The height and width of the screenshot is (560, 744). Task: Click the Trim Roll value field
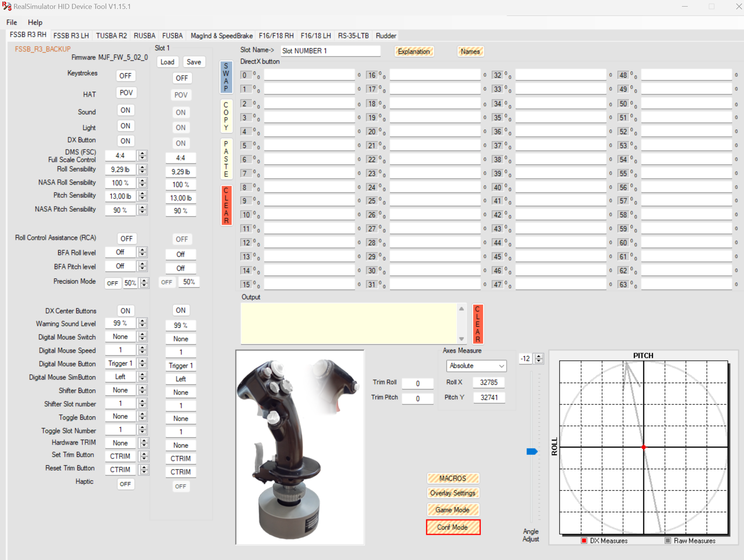click(x=417, y=383)
